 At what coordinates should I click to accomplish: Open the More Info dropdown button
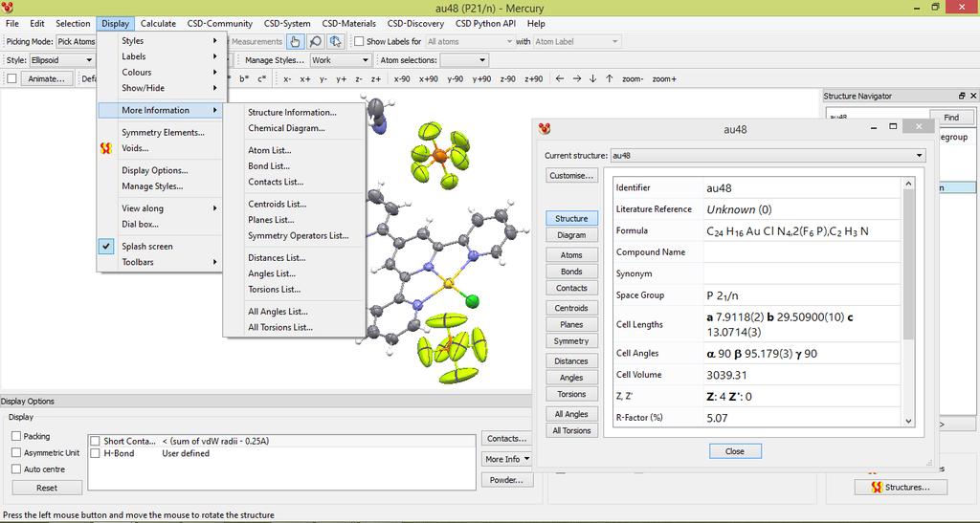(507, 459)
